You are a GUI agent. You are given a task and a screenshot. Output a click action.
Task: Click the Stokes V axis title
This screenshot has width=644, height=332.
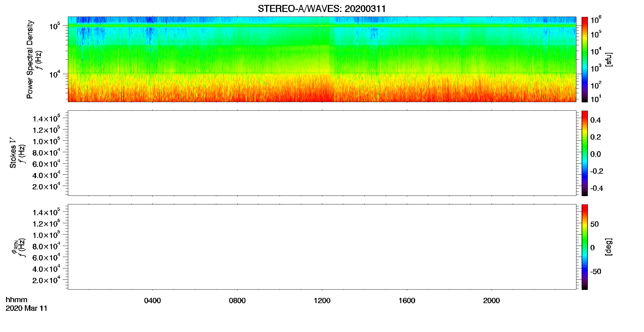[x=13, y=153]
